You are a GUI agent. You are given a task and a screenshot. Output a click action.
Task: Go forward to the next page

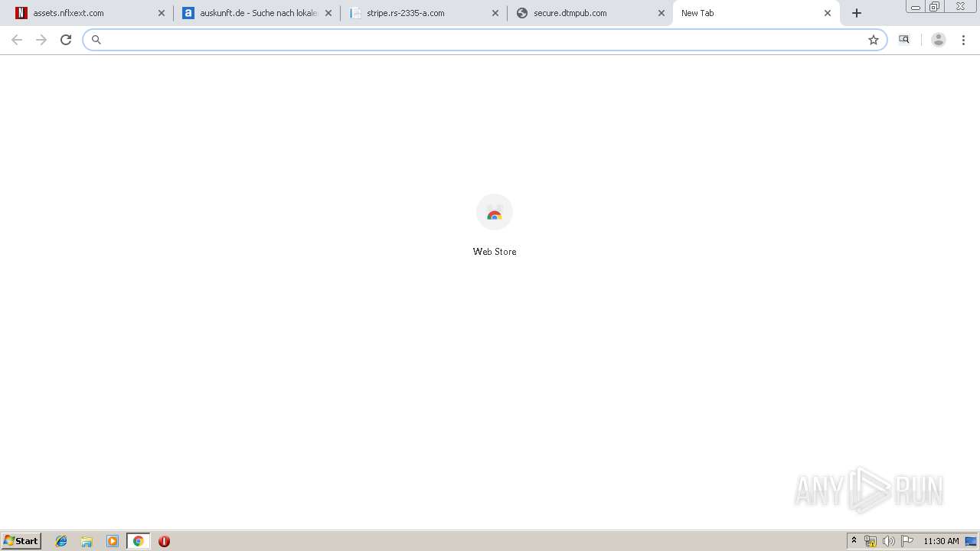(41, 40)
